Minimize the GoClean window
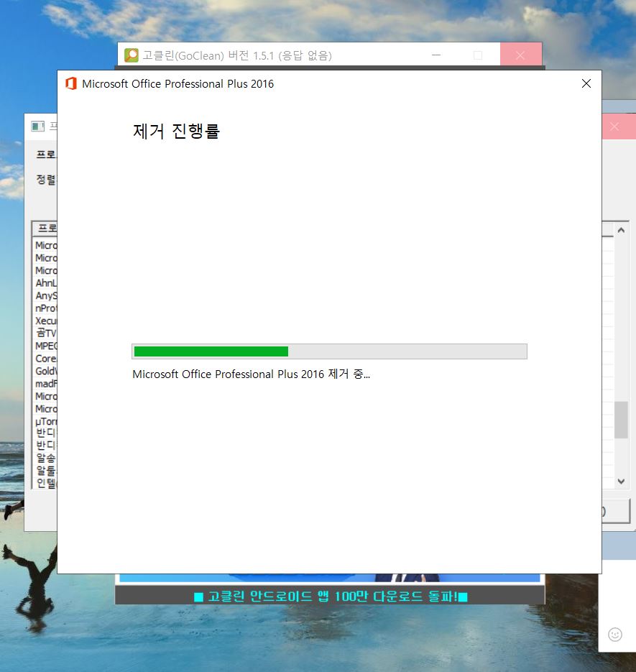This screenshot has width=636, height=672. coord(436,55)
